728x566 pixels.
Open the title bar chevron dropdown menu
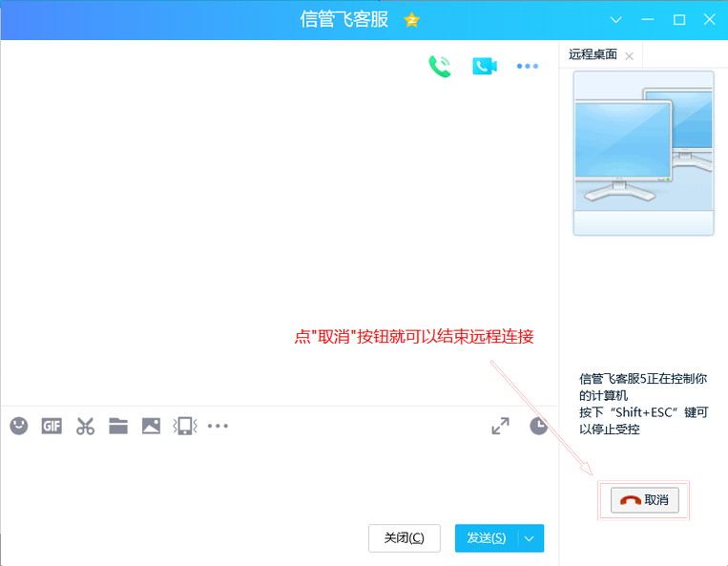pos(617,20)
